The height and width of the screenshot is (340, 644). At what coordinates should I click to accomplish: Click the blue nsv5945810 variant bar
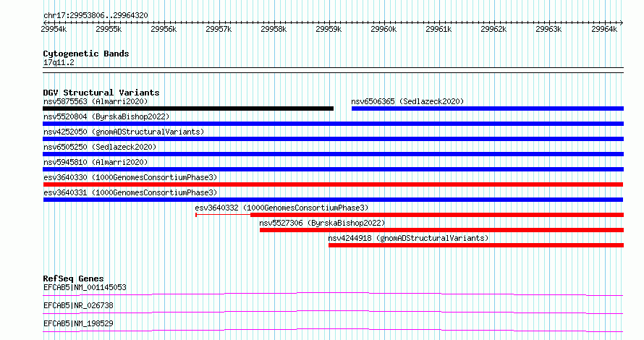(333, 169)
